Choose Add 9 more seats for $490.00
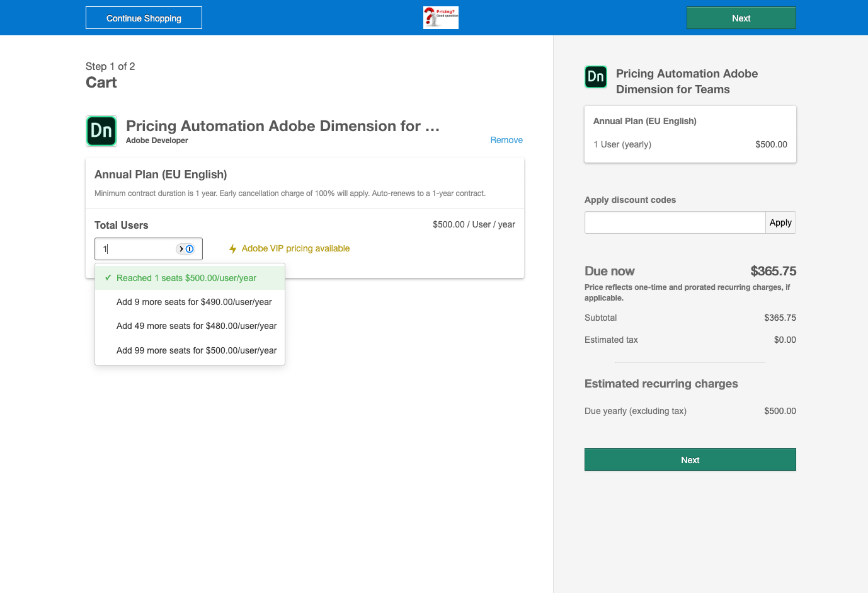The width and height of the screenshot is (868, 593). tap(194, 302)
